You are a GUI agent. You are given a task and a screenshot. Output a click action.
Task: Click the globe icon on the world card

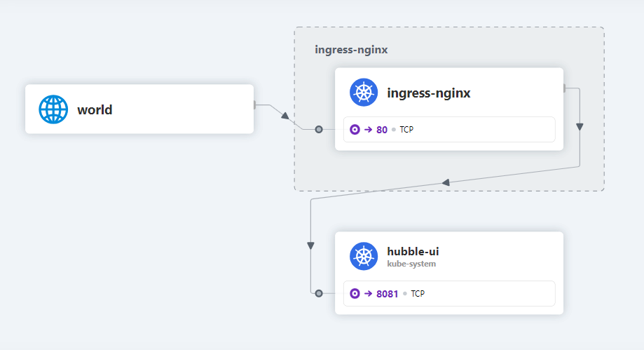click(x=54, y=109)
